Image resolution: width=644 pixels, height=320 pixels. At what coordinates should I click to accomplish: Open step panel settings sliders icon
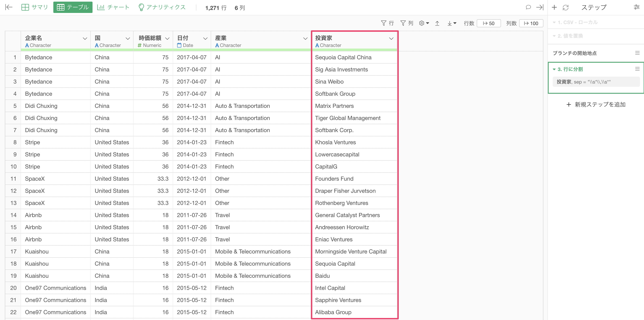point(637,7)
